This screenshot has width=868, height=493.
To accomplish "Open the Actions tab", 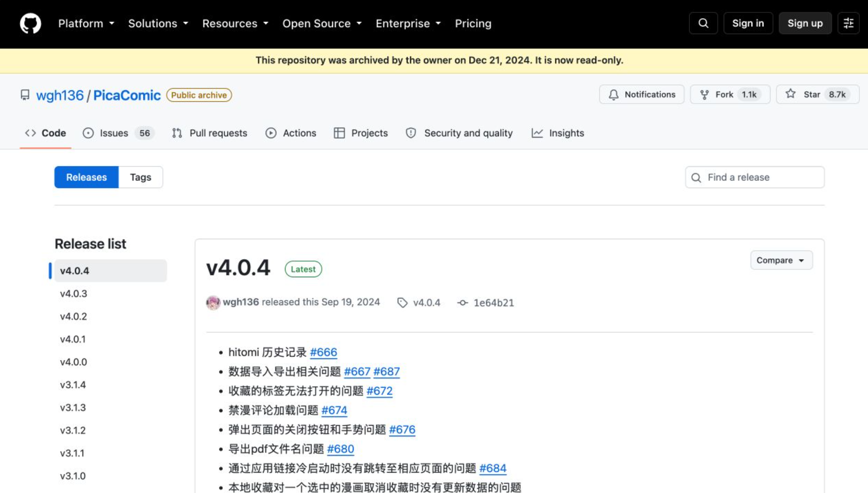I will pyautogui.click(x=291, y=133).
